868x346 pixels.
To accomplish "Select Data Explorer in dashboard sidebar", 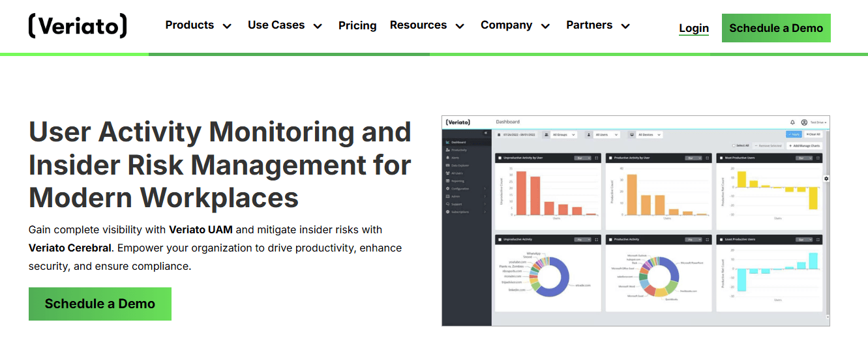I will [x=460, y=166].
